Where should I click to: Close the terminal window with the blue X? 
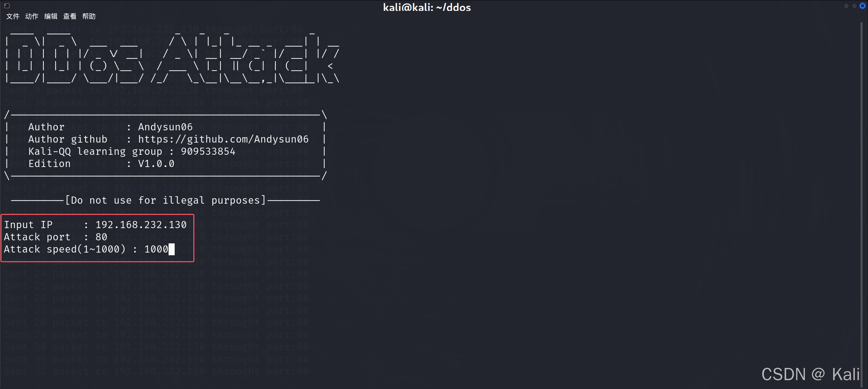[x=863, y=6]
